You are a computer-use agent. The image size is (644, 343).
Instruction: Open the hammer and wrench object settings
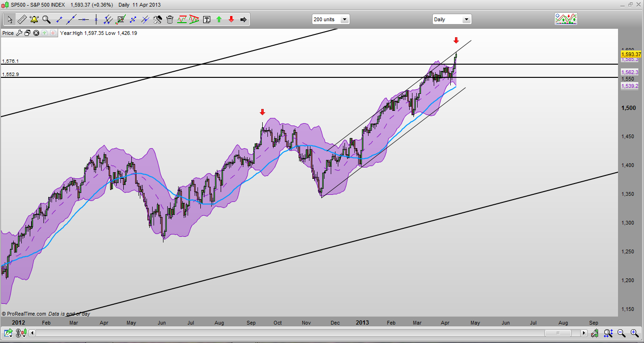coord(157,19)
